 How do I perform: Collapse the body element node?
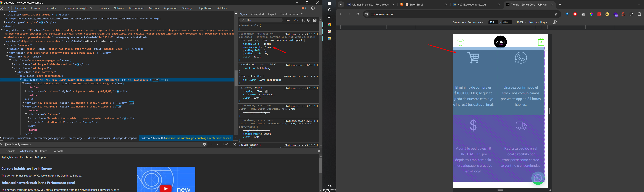point(2,30)
